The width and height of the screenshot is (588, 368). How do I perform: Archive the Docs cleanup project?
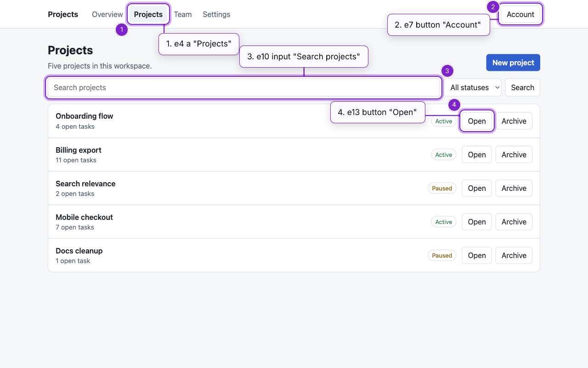514,255
